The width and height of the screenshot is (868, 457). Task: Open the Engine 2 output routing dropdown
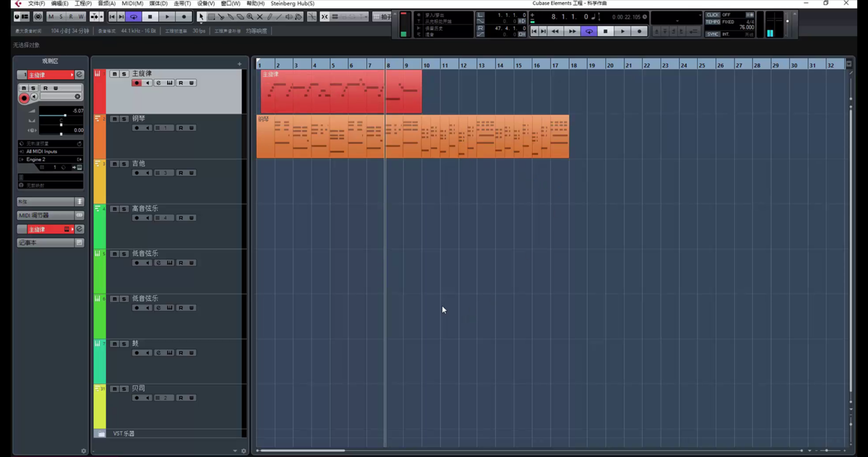(x=51, y=160)
